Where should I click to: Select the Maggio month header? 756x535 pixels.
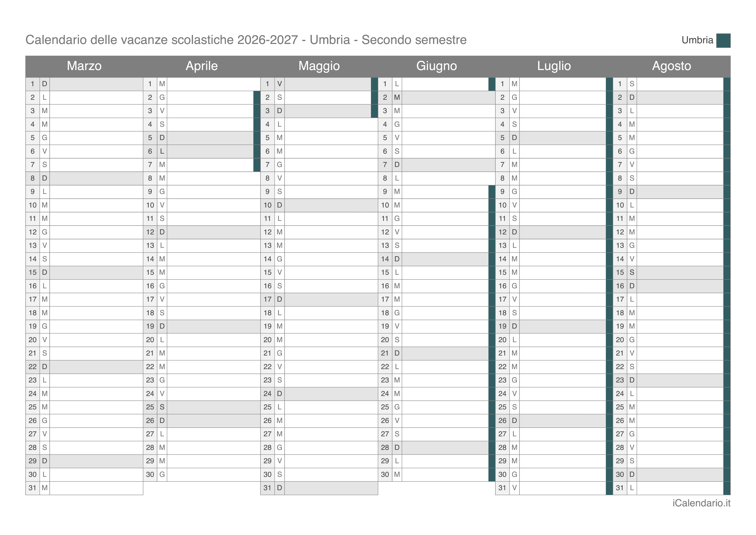click(x=319, y=66)
